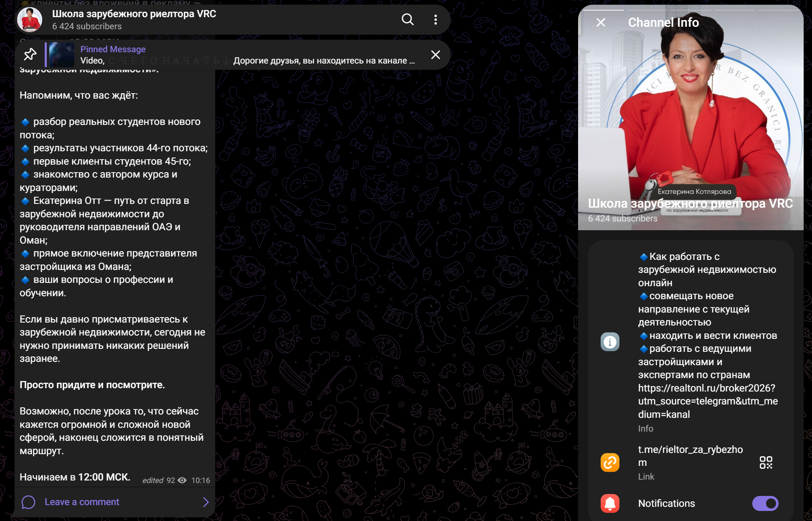Click the orange link icon
812x521 pixels.
(610, 463)
